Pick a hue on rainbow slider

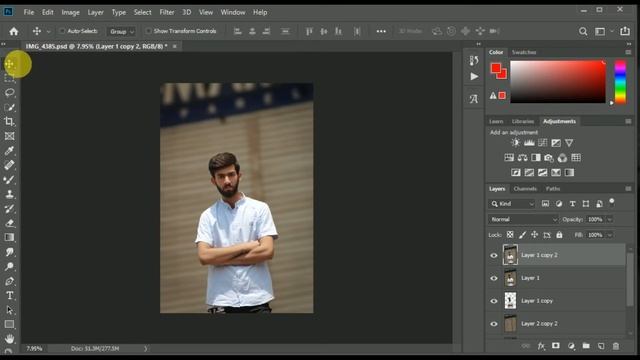pyautogui.click(x=620, y=82)
